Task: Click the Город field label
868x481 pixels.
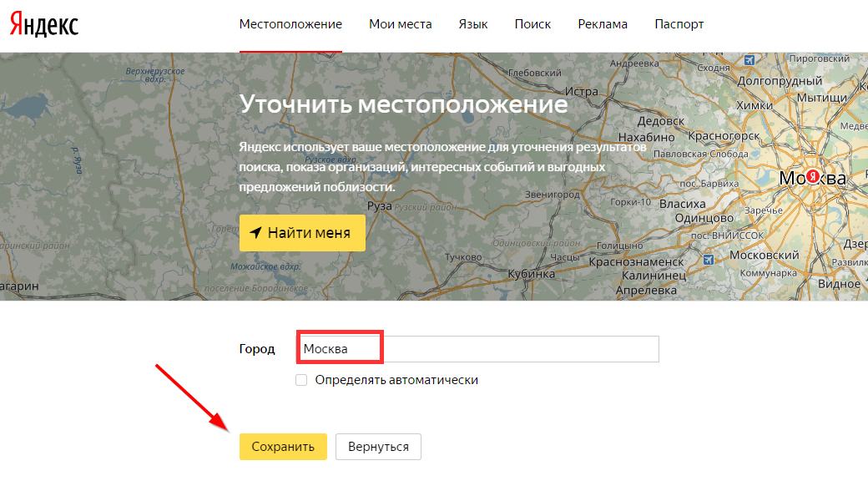Action: [x=257, y=349]
